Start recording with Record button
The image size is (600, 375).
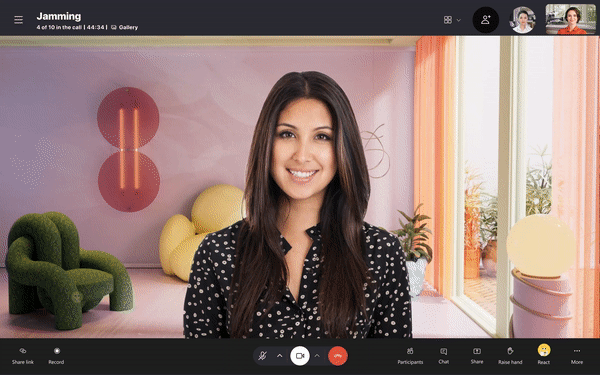pyautogui.click(x=56, y=356)
